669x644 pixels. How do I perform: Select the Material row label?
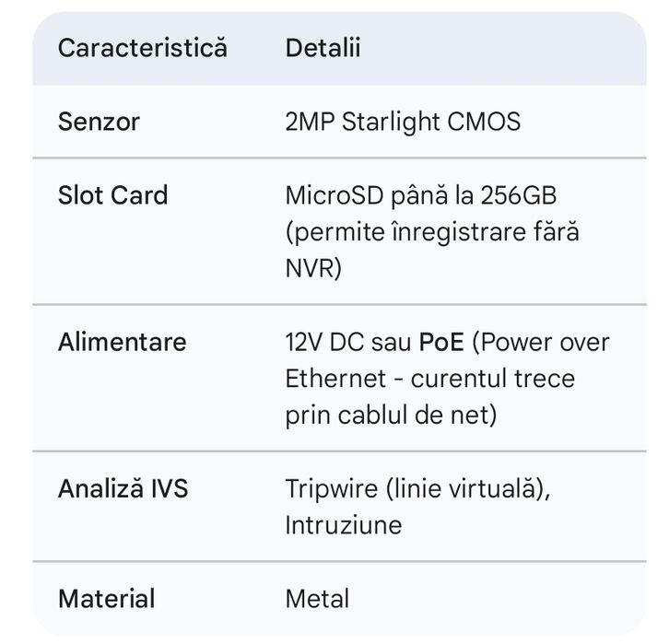(106, 599)
